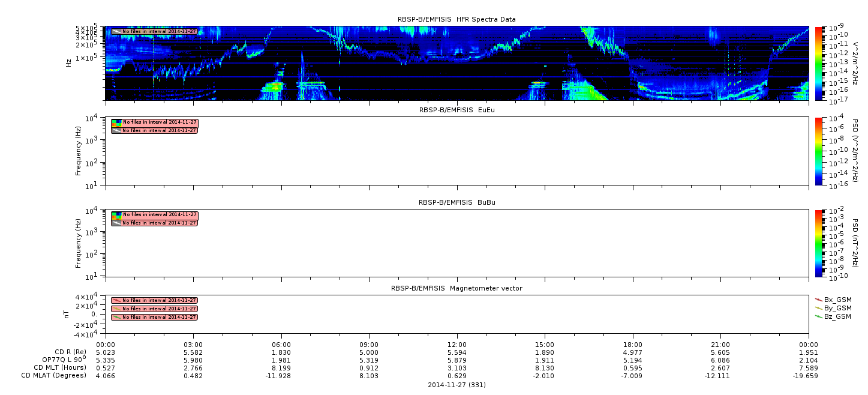Click the gray line icon in EuEu panel
Screen dimensions: 868x395
116,130
